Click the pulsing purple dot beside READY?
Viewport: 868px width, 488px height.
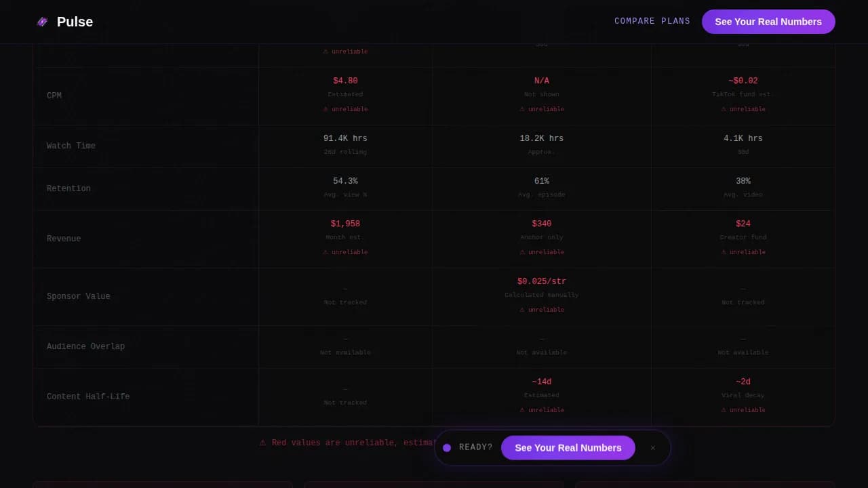click(447, 447)
